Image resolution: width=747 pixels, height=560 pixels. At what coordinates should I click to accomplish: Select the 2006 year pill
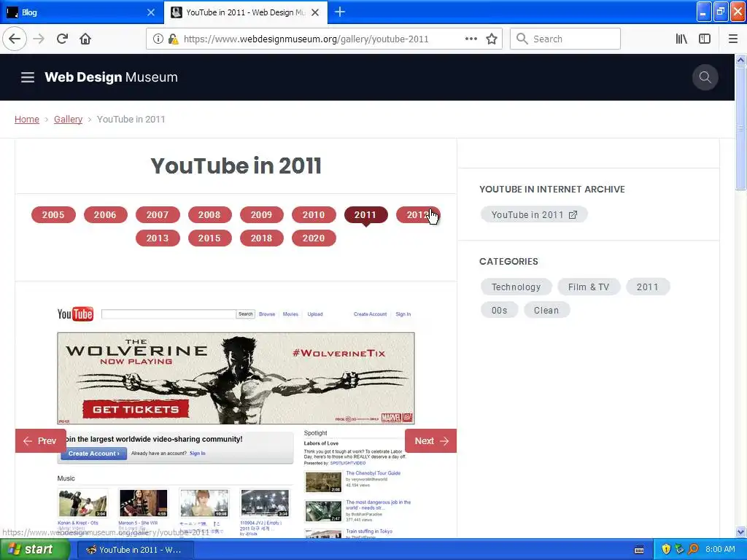(x=105, y=215)
